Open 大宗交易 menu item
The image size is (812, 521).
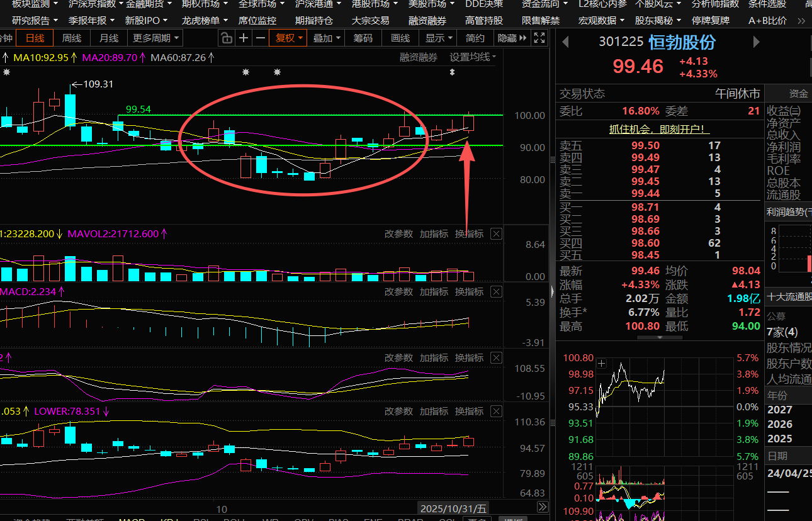pyautogui.click(x=371, y=21)
